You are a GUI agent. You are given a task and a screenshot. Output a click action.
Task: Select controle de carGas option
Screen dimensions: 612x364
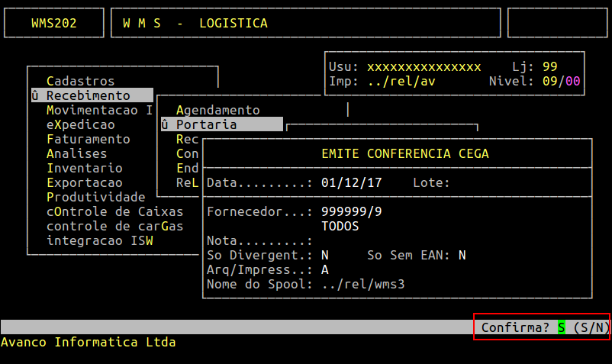point(114,226)
